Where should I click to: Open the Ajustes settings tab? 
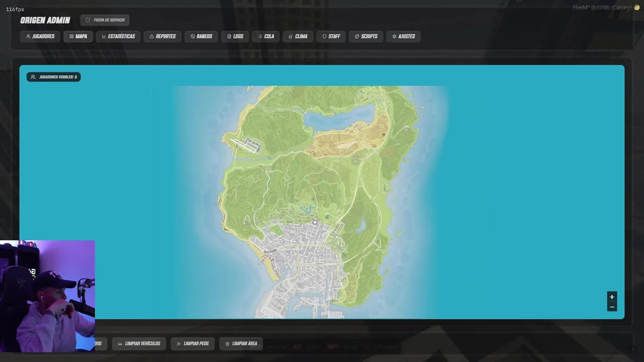(404, 36)
